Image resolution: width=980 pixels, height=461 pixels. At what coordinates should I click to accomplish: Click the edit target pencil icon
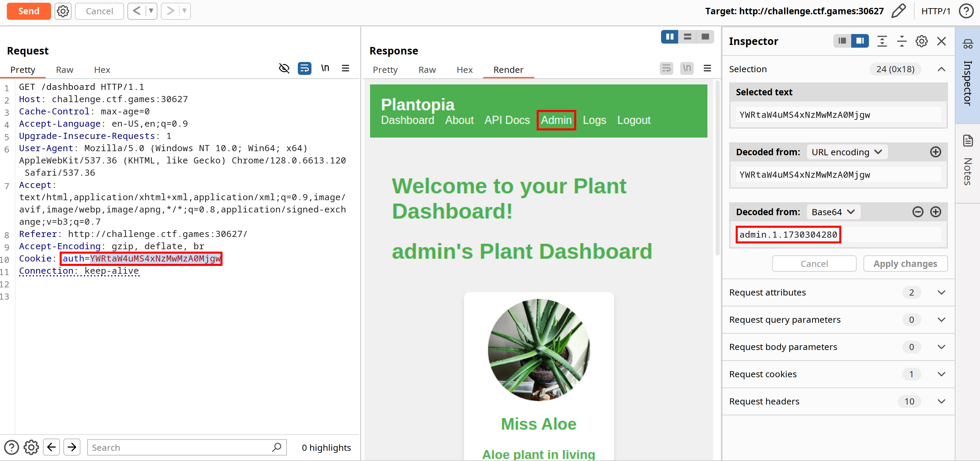click(898, 11)
